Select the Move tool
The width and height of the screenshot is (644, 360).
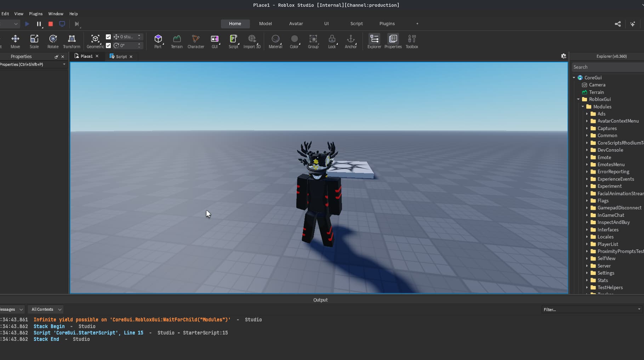pos(15,41)
